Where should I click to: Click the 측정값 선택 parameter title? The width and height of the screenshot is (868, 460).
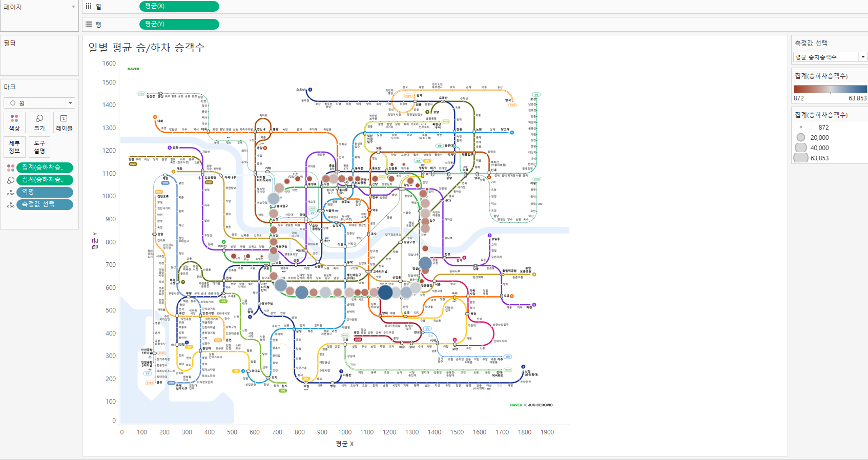(811, 43)
